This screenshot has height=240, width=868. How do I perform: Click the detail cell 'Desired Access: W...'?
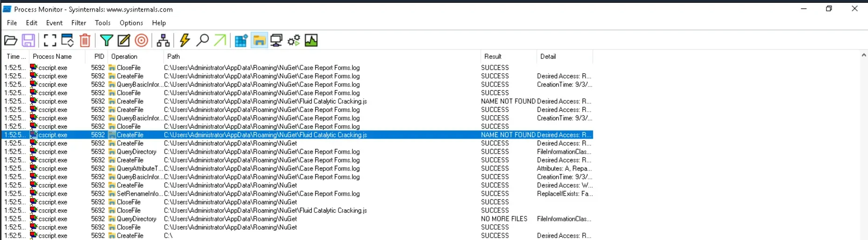565,185
